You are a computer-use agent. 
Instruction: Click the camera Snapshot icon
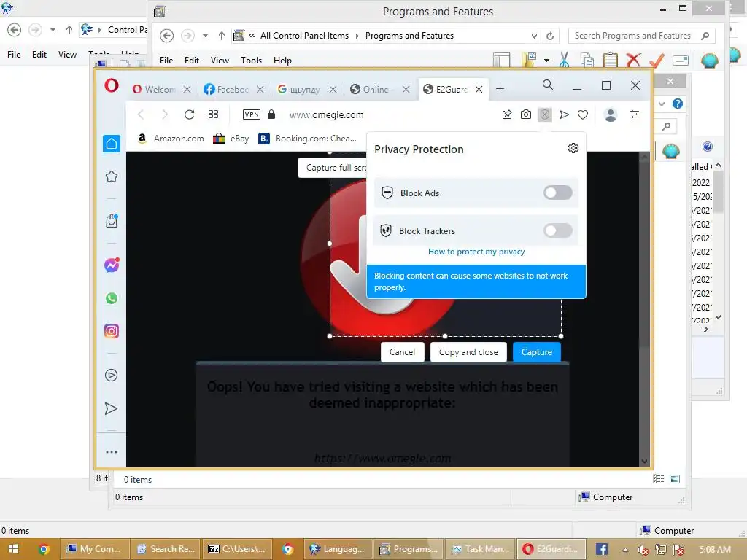[525, 114]
